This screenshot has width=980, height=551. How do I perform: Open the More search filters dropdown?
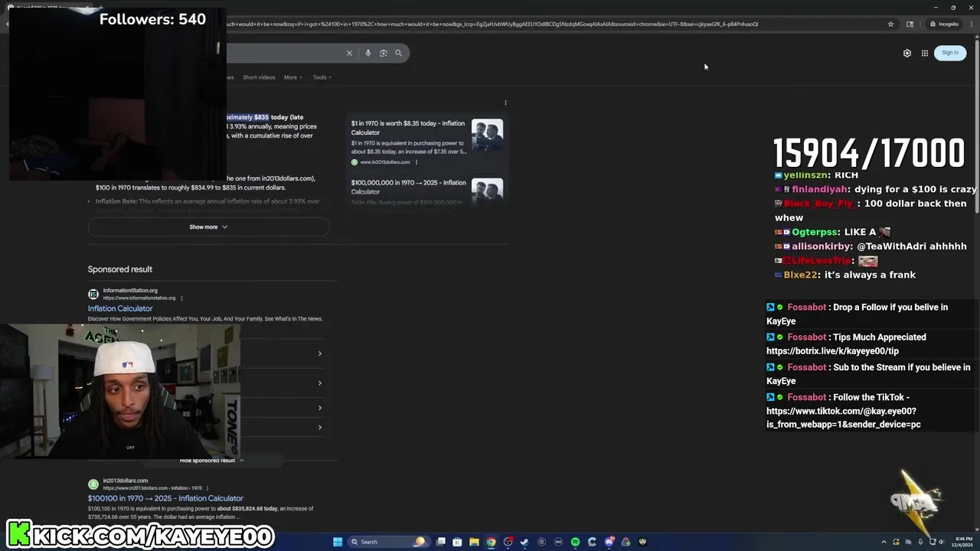tap(293, 77)
